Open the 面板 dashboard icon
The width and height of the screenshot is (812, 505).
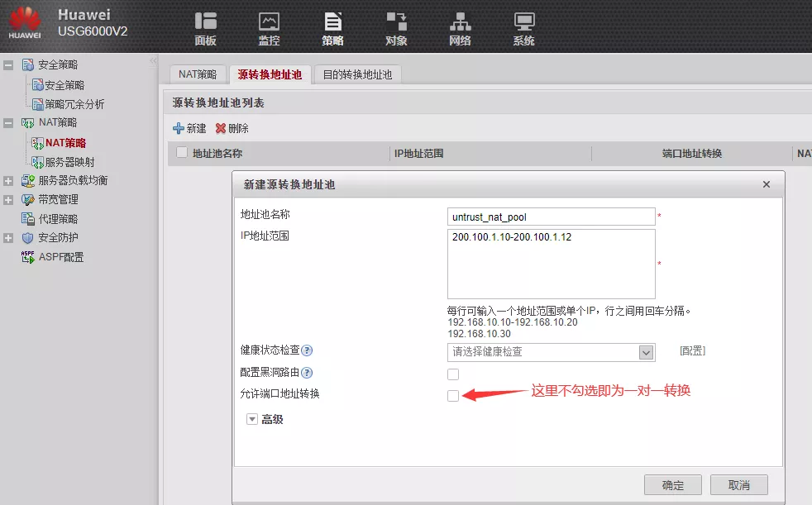205,22
